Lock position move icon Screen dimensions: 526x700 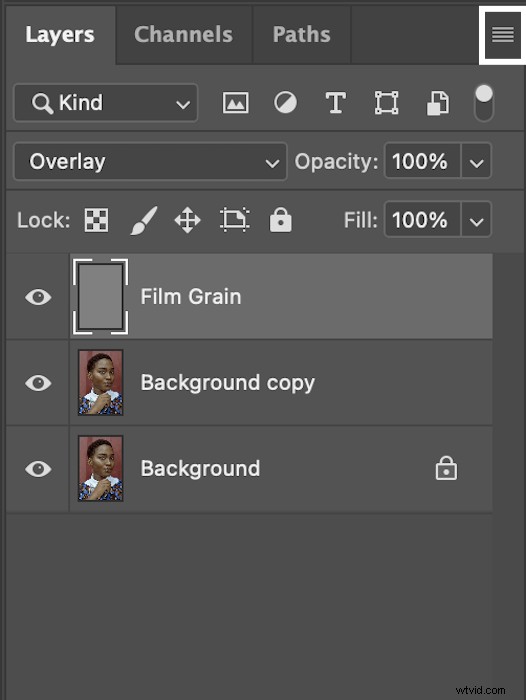click(x=188, y=220)
